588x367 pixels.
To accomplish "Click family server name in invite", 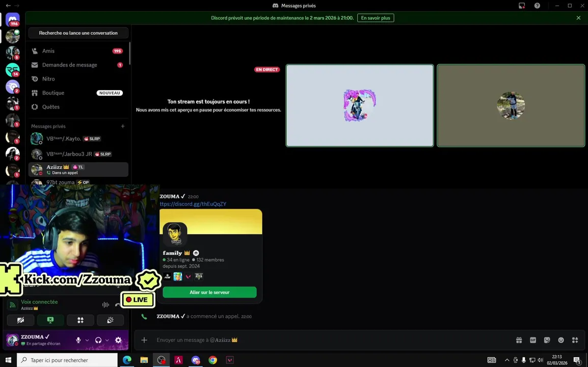I will click(173, 253).
